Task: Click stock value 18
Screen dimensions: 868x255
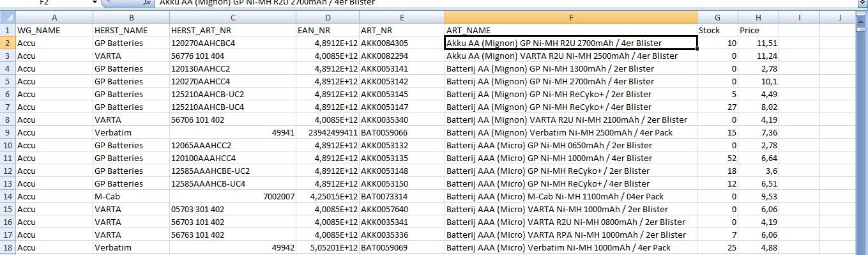Action: pos(717,171)
